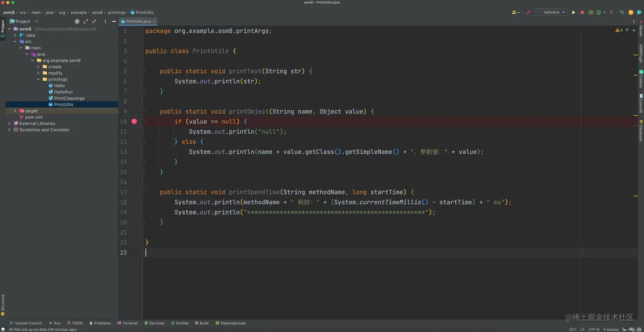This screenshot has height=332, width=644.
Task: Click the warnings indicator showing 4
Action: tap(619, 30)
